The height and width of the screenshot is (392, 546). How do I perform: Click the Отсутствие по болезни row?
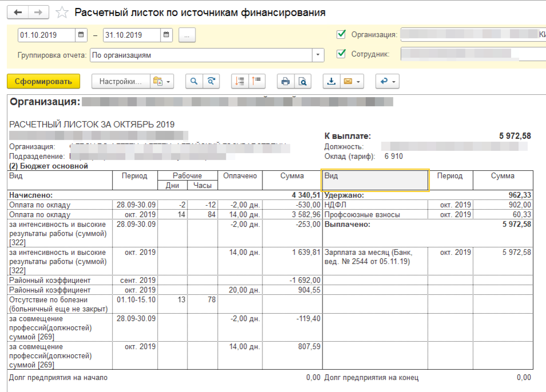(x=58, y=304)
